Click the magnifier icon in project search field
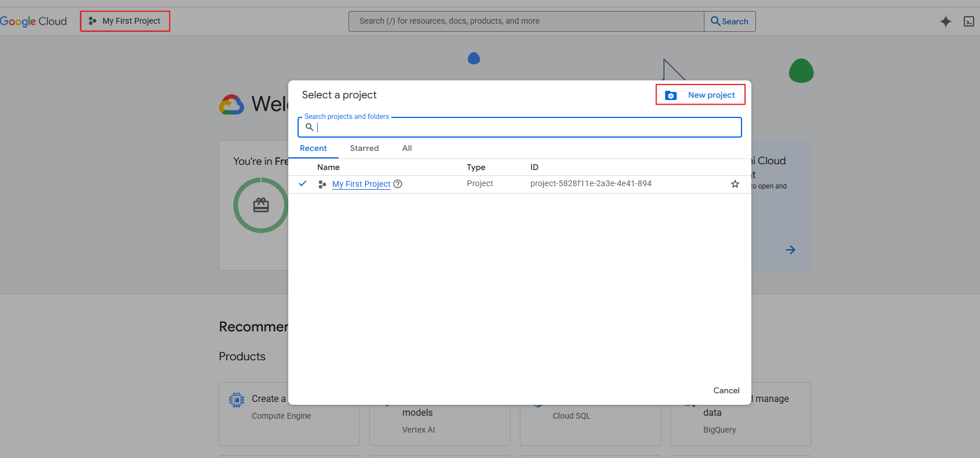 309,127
